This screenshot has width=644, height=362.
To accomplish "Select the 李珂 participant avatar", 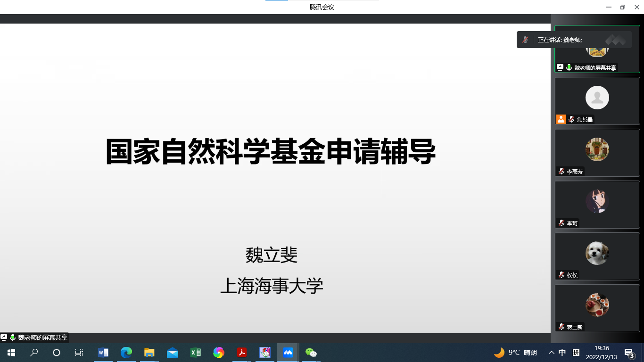I will coord(597,202).
